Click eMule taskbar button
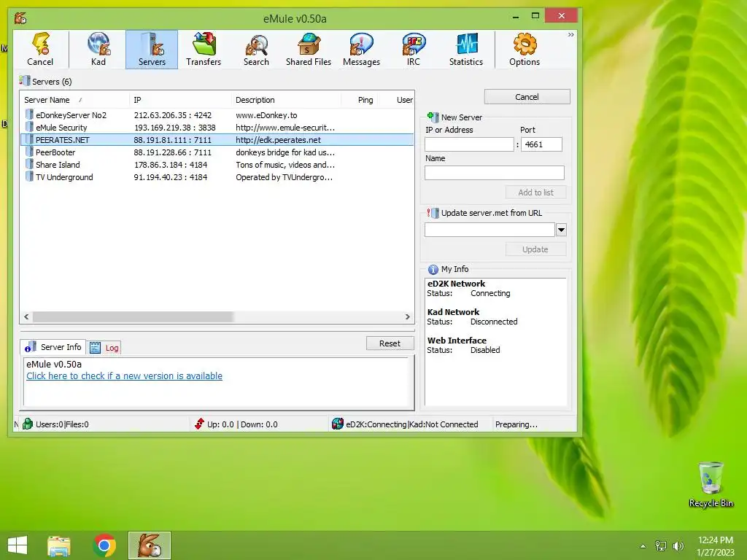The width and height of the screenshot is (747, 560). 149,545
